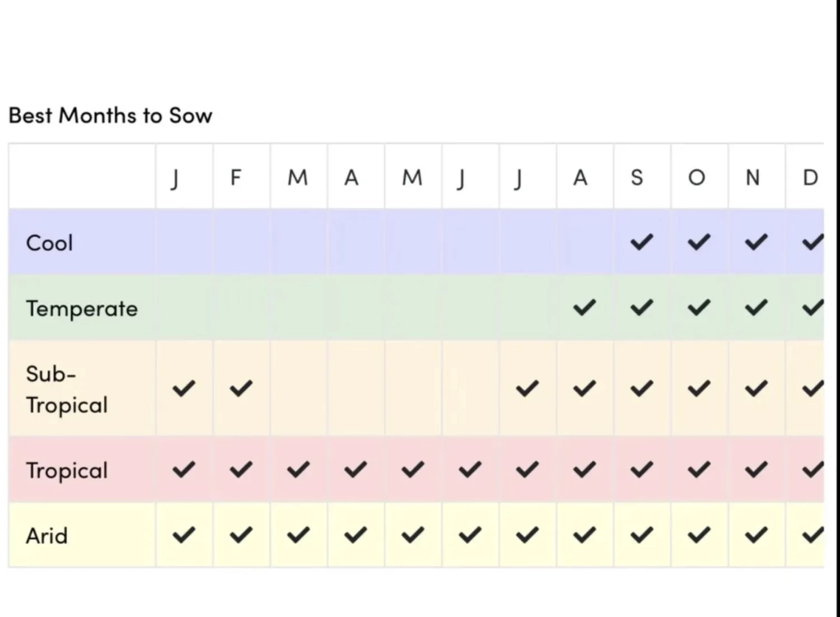The height and width of the screenshot is (617, 840).
Task: Select the Temperate climate row label
Action: [x=82, y=309]
